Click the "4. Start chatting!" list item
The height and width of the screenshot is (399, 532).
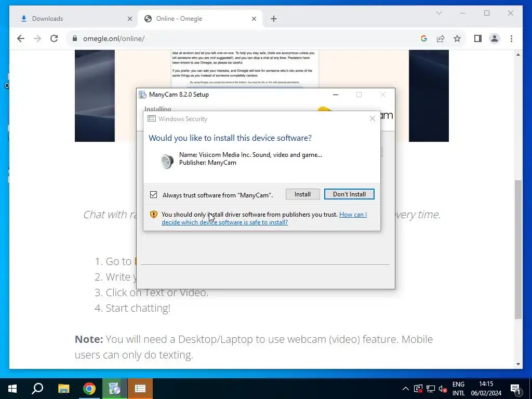click(132, 308)
